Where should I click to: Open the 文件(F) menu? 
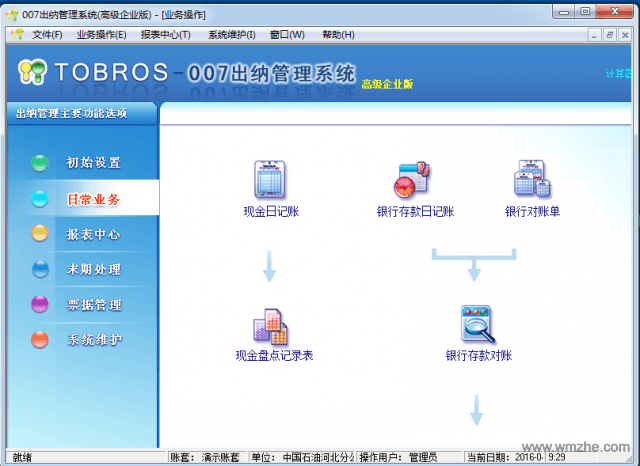coord(47,35)
